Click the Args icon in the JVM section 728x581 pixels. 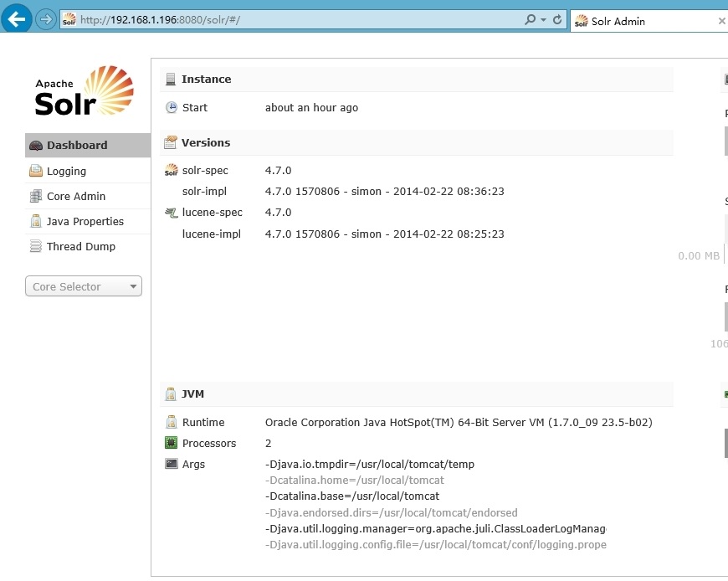(x=171, y=463)
